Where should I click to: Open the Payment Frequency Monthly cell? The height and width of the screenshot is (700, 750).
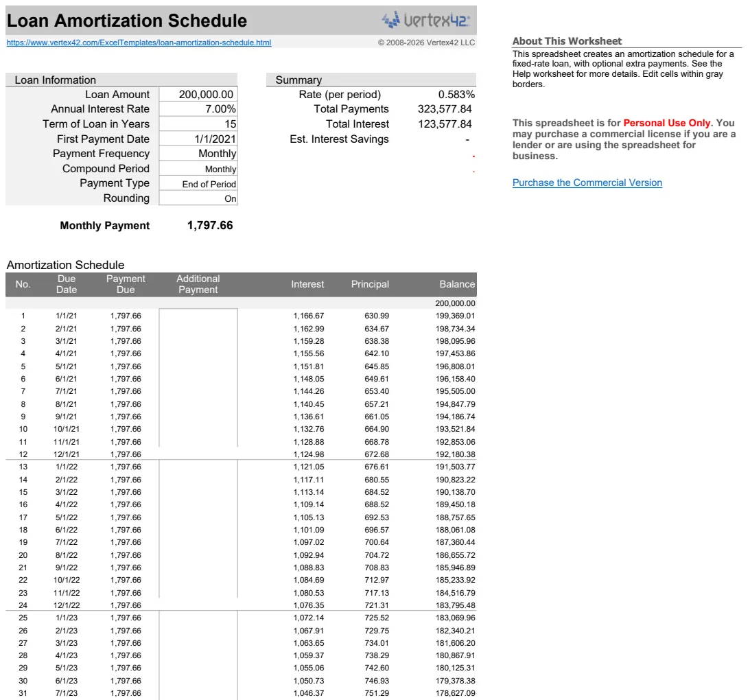198,154
